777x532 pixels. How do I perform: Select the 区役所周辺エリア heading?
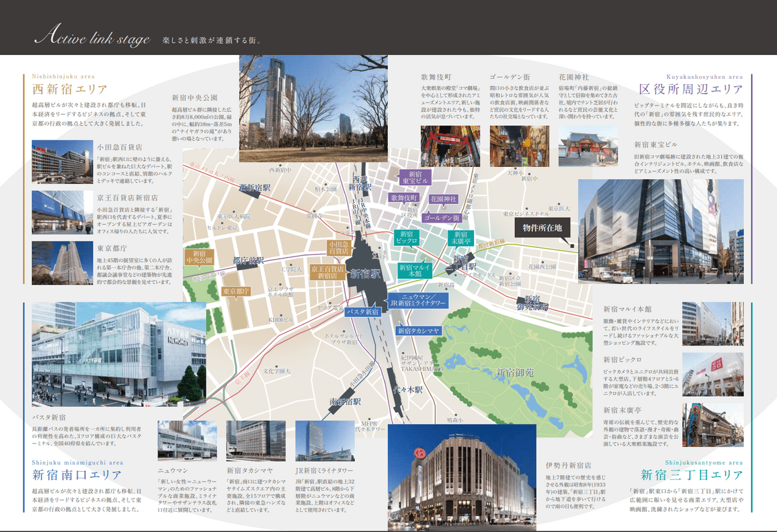(x=690, y=89)
